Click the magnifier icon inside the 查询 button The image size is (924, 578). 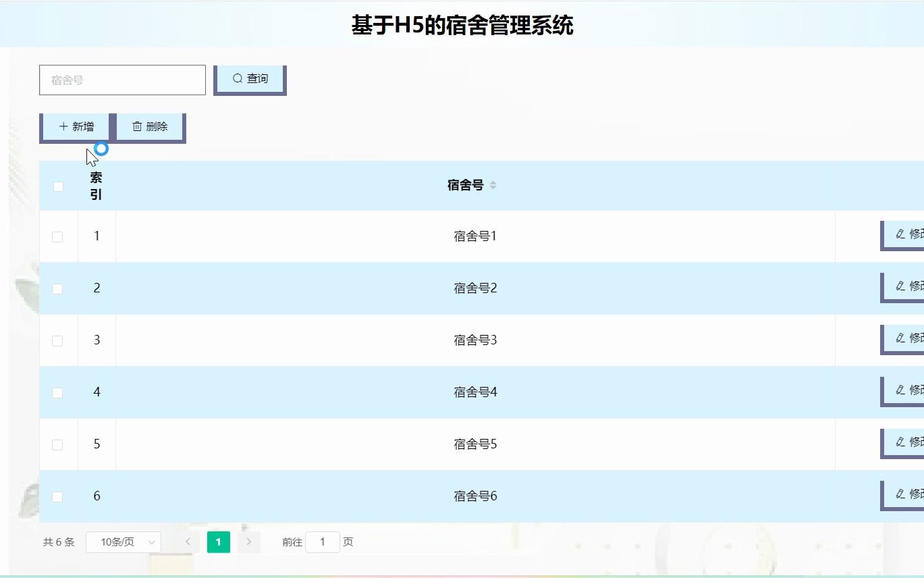coord(236,78)
